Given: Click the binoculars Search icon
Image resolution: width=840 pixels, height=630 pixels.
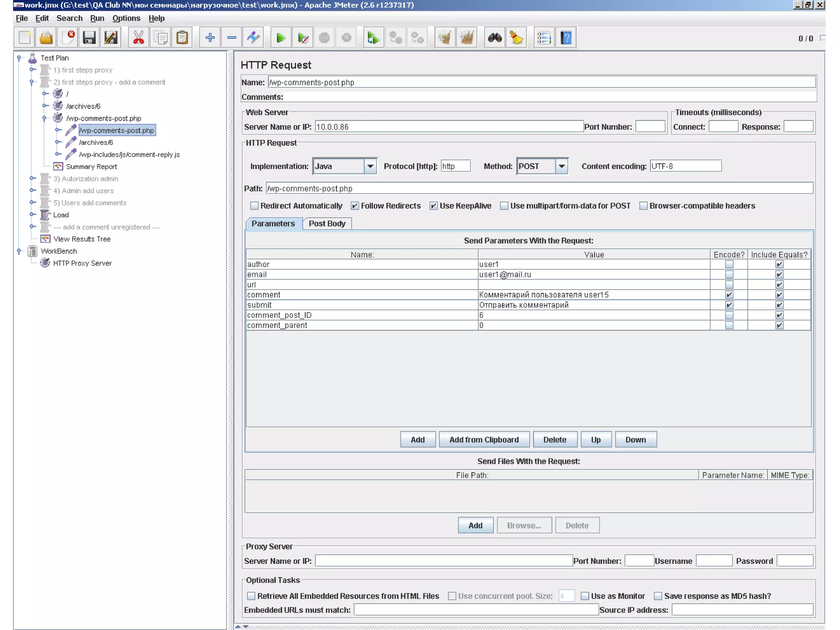Looking at the screenshot, I should (x=495, y=38).
